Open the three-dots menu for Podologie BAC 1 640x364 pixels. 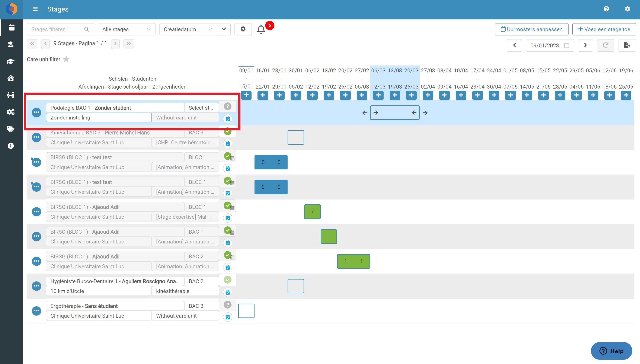click(36, 112)
